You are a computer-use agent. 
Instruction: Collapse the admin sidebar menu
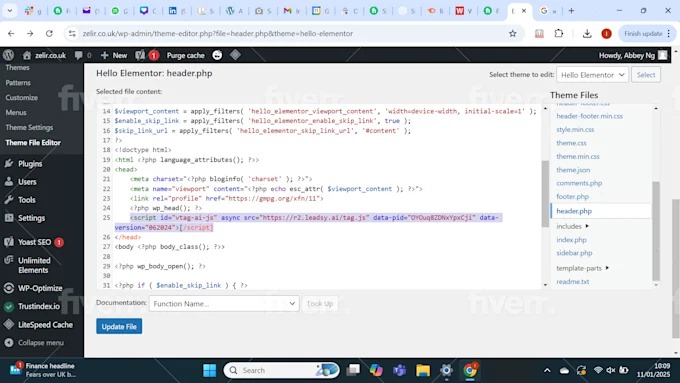[x=42, y=343]
